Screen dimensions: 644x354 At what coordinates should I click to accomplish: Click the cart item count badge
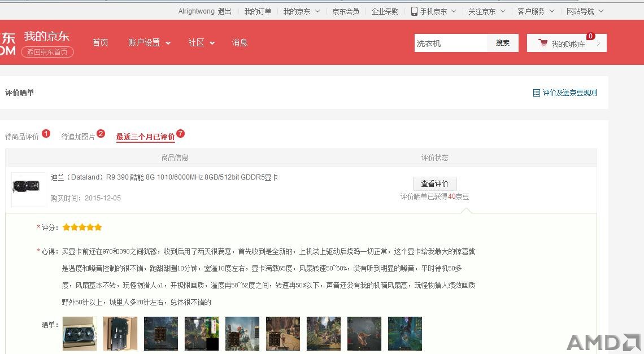(x=590, y=36)
